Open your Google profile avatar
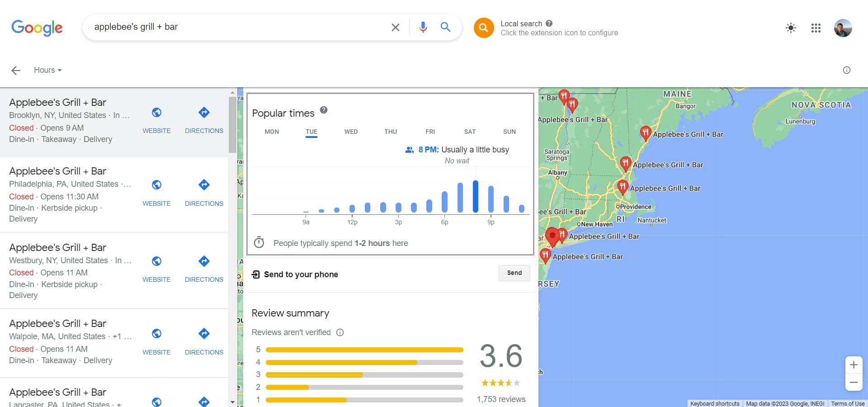 (x=843, y=28)
